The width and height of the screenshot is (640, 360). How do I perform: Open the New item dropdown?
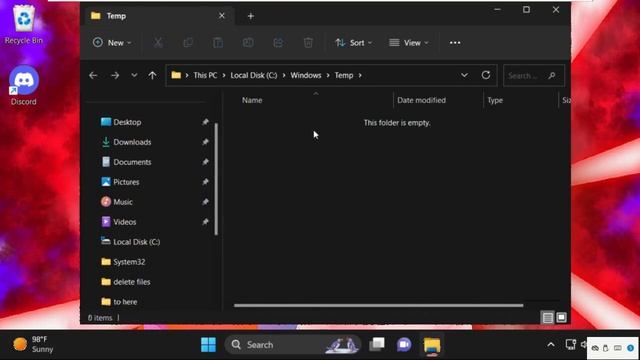pyautogui.click(x=112, y=42)
